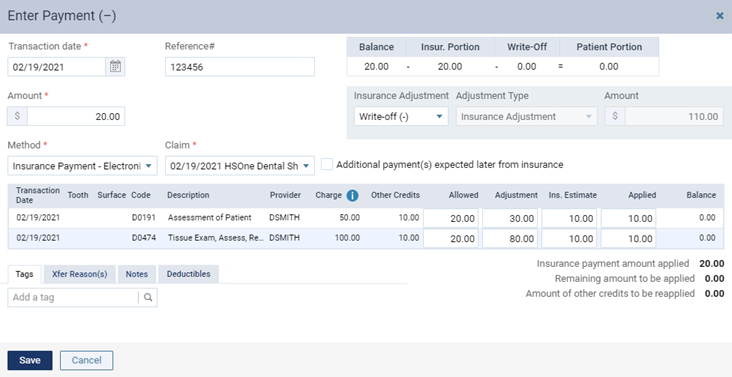Click DSMITH provider in D0191 row
The image size is (732, 377).
(x=283, y=217)
